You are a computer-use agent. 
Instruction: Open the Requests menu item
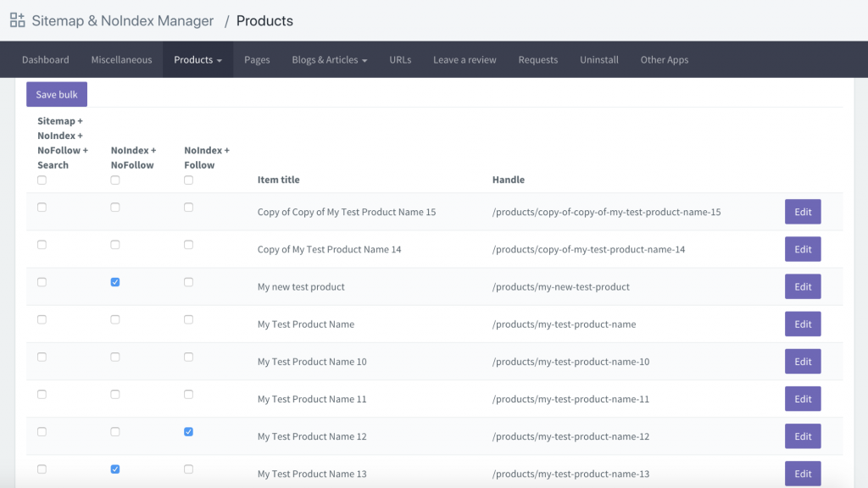tap(538, 60)
